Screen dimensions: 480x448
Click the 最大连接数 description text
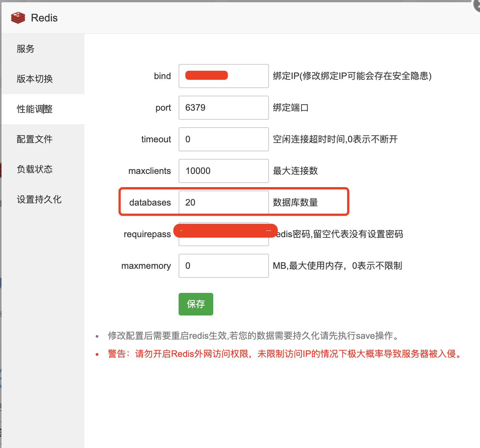[295, 171]
